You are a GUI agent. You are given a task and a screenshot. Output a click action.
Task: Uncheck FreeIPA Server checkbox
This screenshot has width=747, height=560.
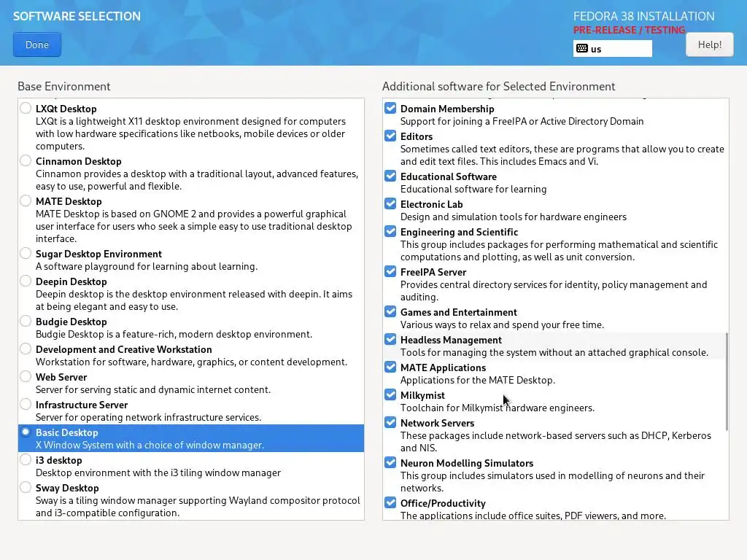(390, 271)
